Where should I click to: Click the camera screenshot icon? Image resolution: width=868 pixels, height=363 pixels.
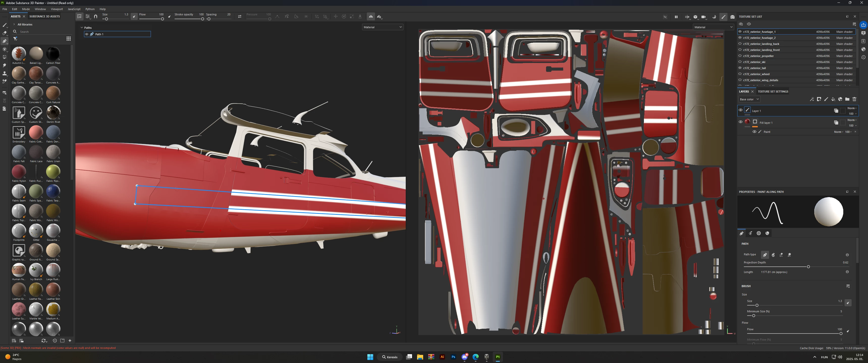pyautogui.click(x=732, y=17)
